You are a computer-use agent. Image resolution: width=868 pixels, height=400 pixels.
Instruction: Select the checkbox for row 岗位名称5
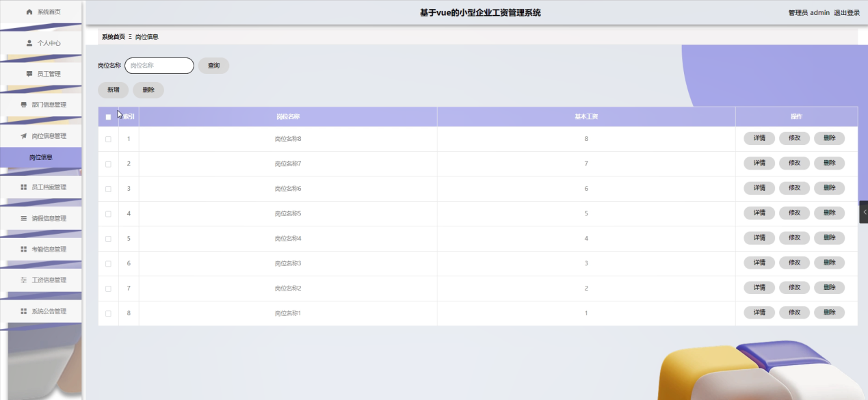click(108, 214)
